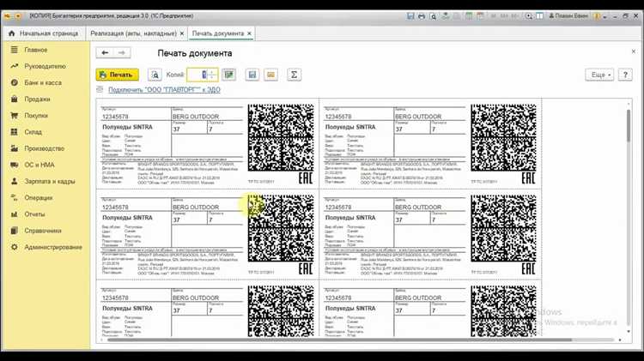The height and width of the screenshot is (361, 644).
Task: Close the Реализация (акты, накладные) tab
Action: tap(182, 33)
